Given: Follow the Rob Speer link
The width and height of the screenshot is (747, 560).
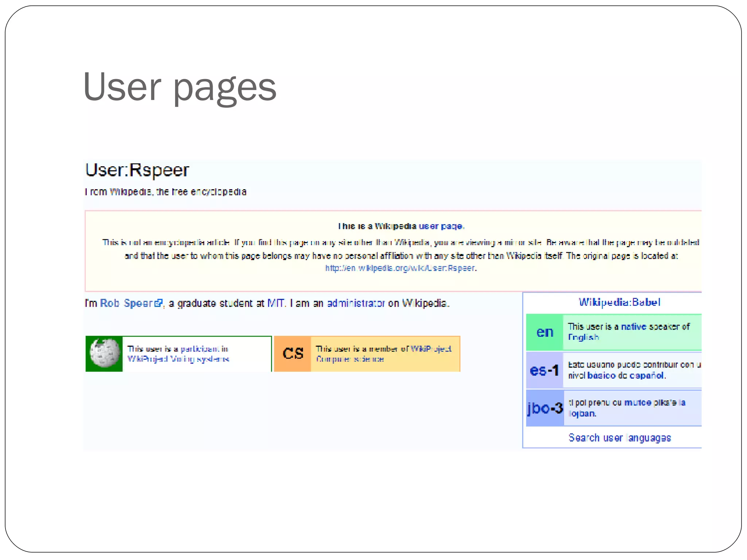Looking at the screenshot, I should [x=126, y=303].
